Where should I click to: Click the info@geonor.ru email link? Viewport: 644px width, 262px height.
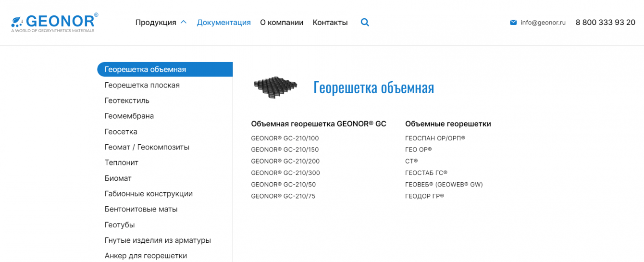click(x=543, y=22)
